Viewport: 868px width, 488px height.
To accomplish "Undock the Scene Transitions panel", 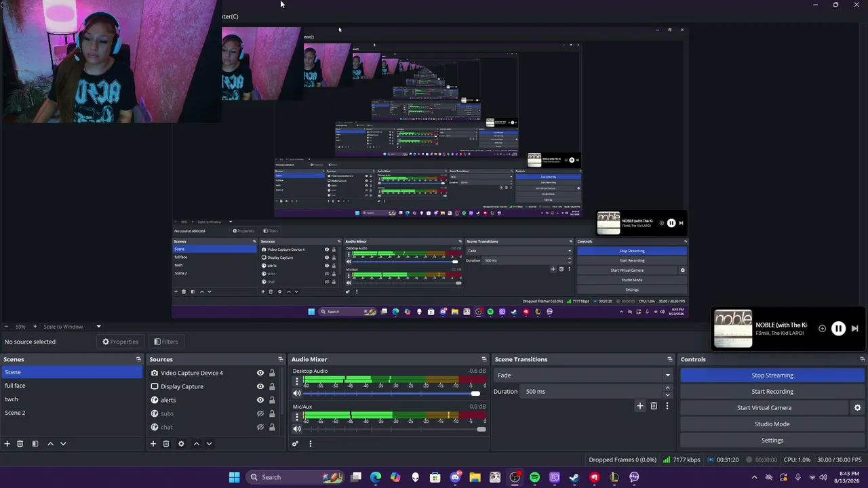I will coord(669,359).
